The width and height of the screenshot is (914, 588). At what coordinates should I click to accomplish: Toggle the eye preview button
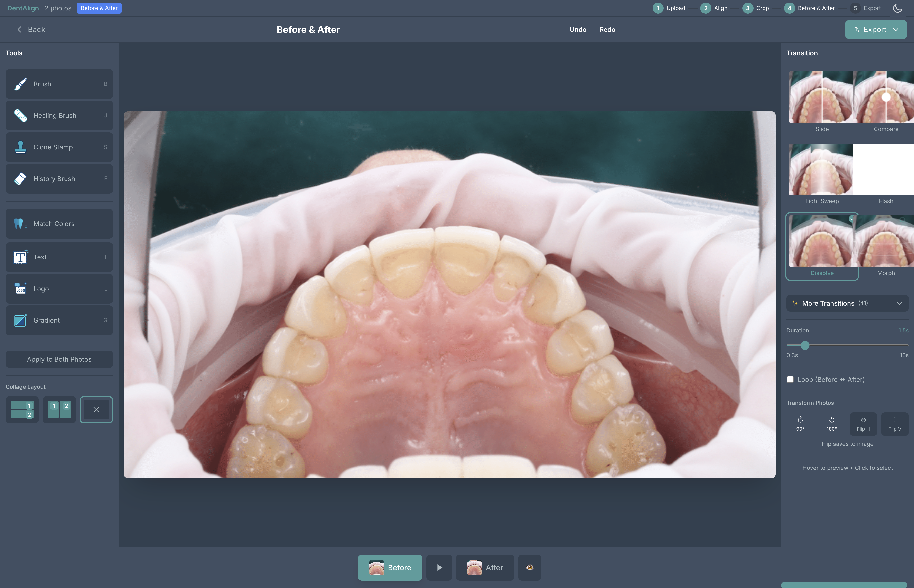coord(529,567)
